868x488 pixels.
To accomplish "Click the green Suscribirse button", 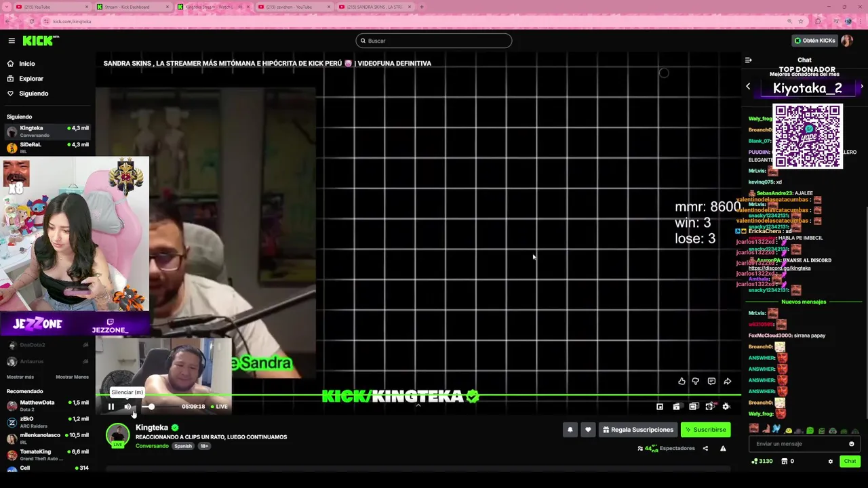I will coord(705,430).
